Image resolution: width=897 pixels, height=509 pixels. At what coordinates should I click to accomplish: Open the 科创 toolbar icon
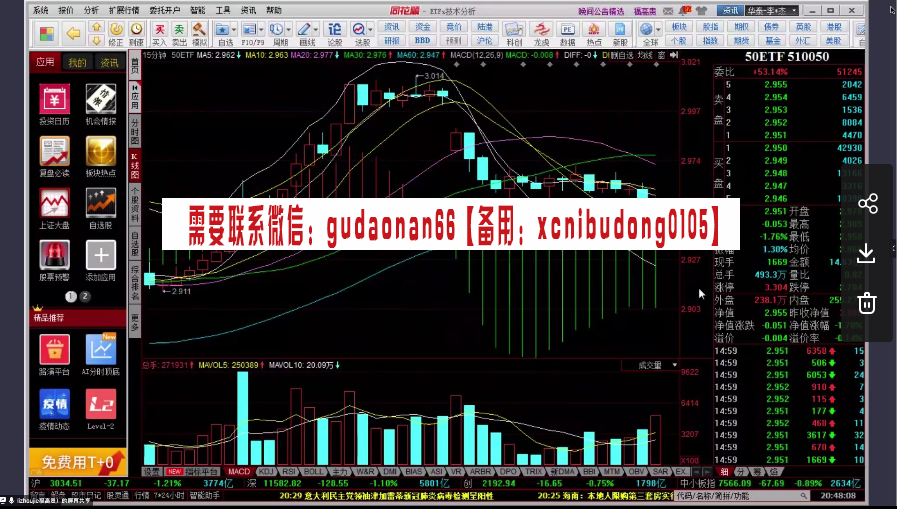tap(514, 34)
